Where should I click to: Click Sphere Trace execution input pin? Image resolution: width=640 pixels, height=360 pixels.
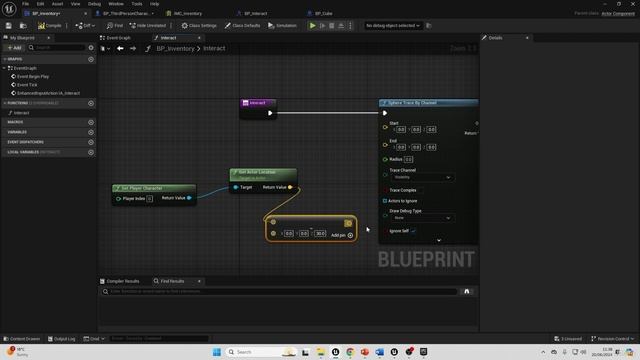point(384,113)
